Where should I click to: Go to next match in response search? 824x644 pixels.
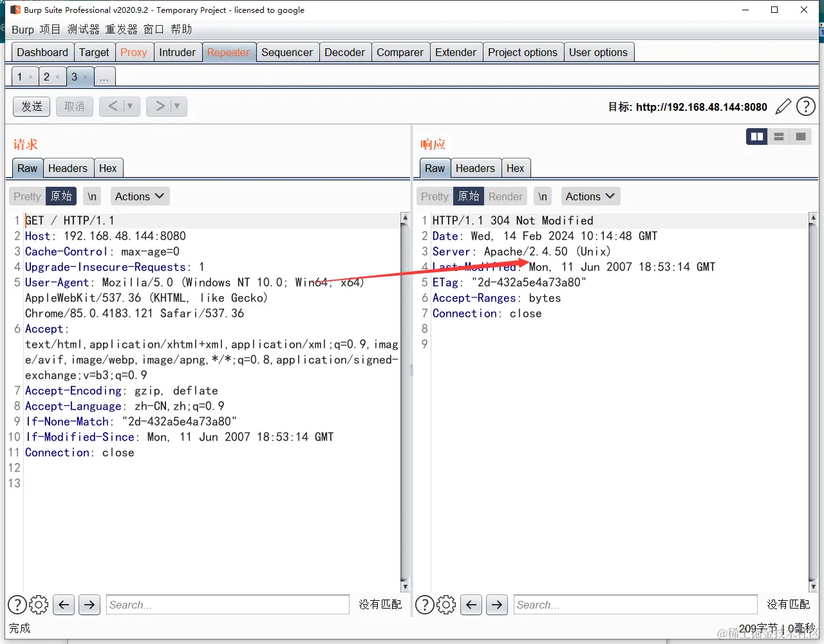pyautogui.click(x=497, y=605)
